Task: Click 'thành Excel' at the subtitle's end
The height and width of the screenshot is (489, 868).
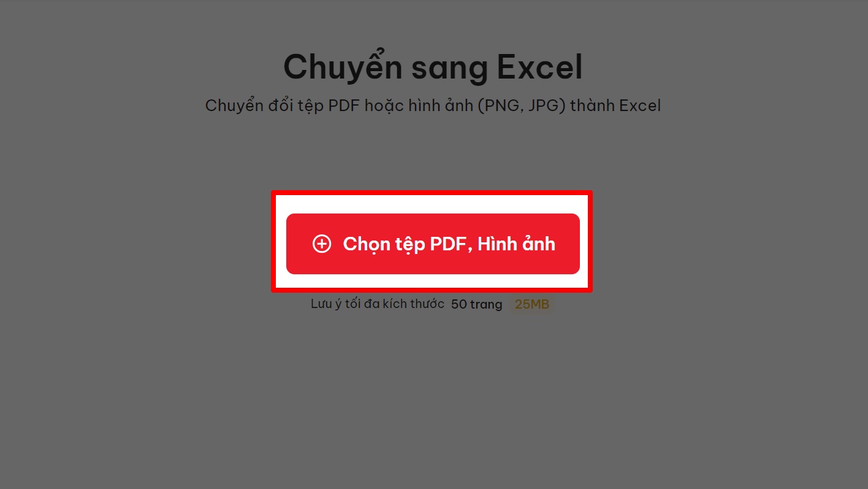Action: [616, 106]
